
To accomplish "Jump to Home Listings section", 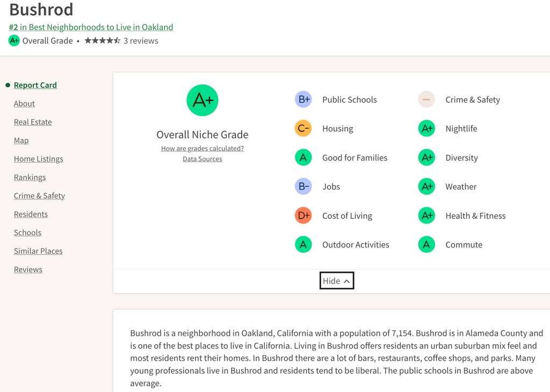I will pos(39,159).
